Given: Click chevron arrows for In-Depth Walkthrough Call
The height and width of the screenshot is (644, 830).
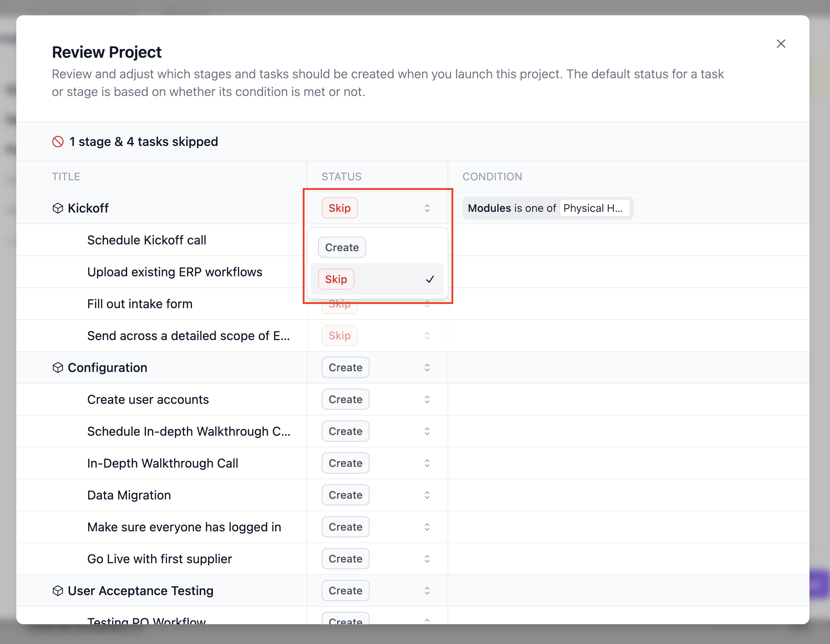Looking at the screenshot, I should (427, 463).
